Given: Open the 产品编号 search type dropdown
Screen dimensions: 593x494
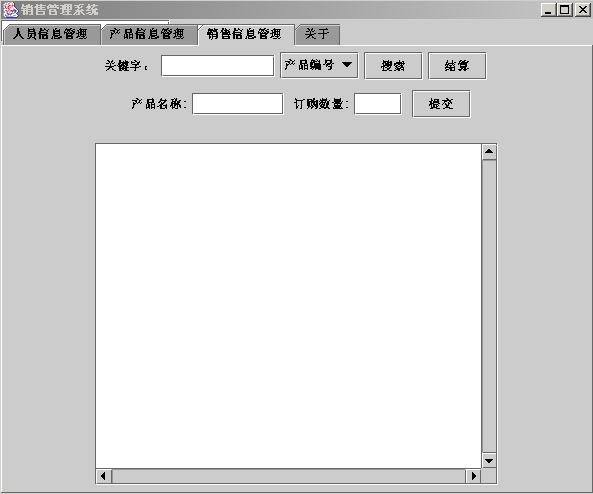Looking at the screenshot, I should (x=319, y=65).
